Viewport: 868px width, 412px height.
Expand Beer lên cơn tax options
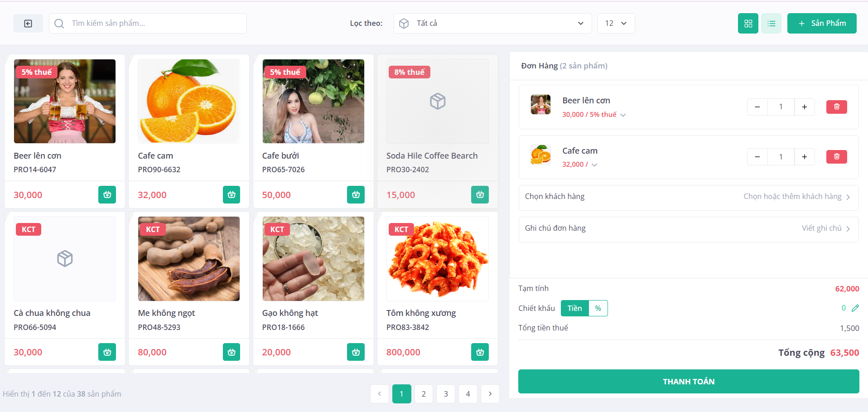click(x=623, y=115)
